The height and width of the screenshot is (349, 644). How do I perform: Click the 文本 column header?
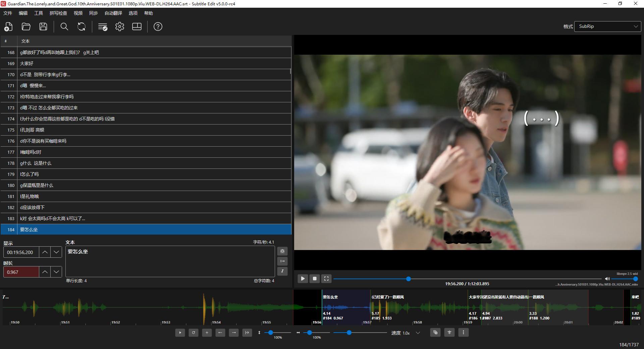tap(154, 41)
